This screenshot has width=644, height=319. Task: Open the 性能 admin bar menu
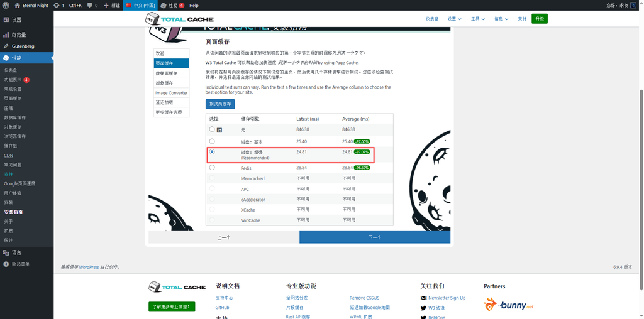tap(172, 5)
